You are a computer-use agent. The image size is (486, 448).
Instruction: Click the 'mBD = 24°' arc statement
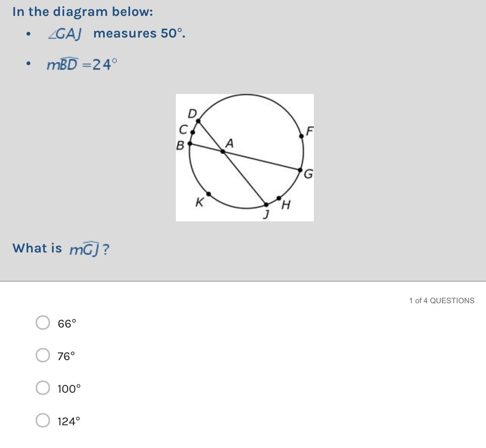point(82,64)
